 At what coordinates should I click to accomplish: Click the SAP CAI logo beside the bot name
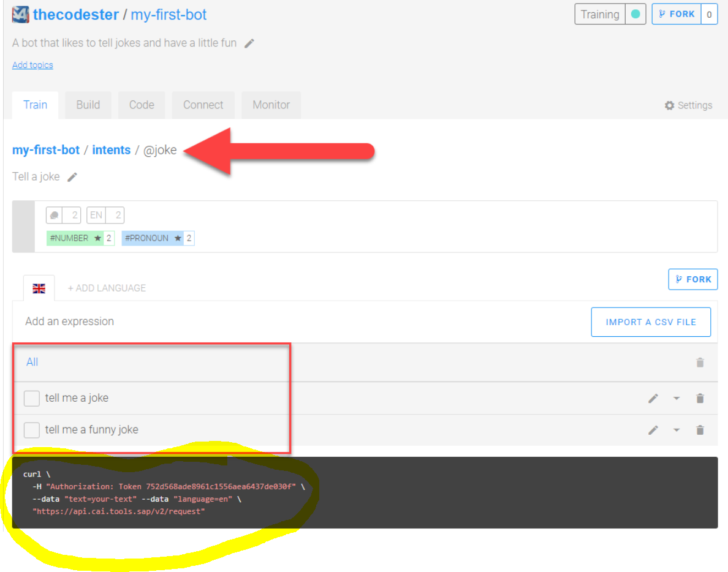click(x=20, y=13)
